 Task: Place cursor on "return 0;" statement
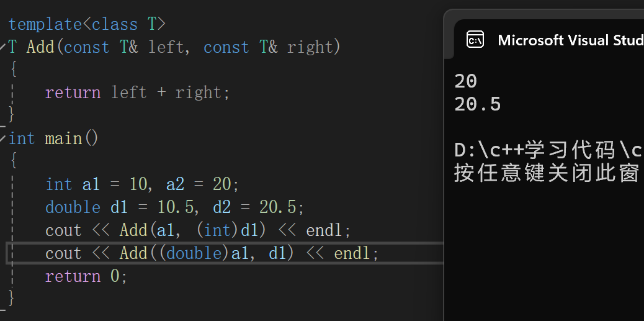click(x=86, y=276)
